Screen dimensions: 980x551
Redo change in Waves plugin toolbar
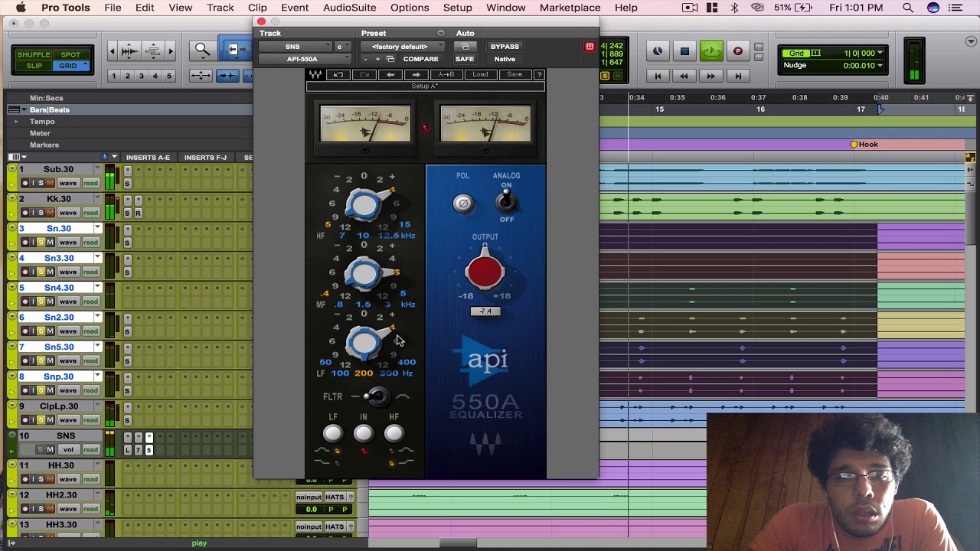click(364, 74)
